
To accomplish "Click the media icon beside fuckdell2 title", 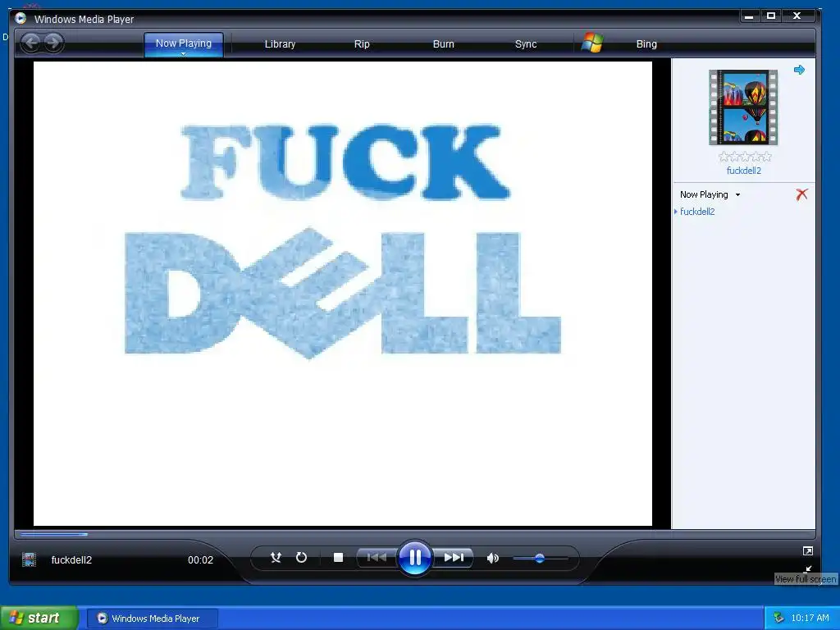I will (29, 559).
